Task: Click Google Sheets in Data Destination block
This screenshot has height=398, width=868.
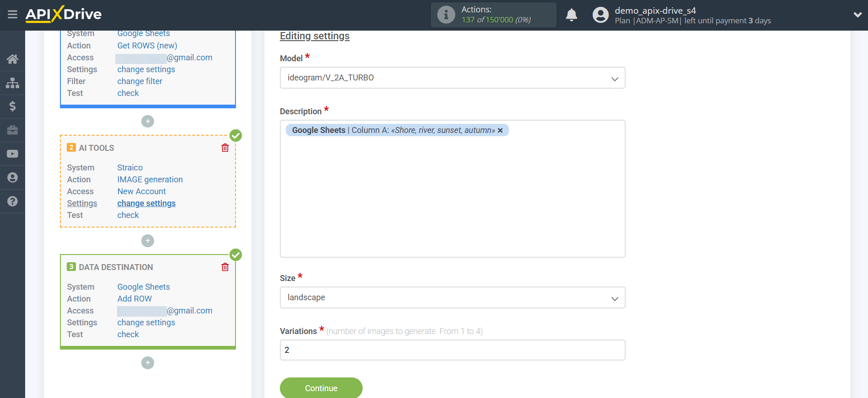Action: click(x=144, y=287)
